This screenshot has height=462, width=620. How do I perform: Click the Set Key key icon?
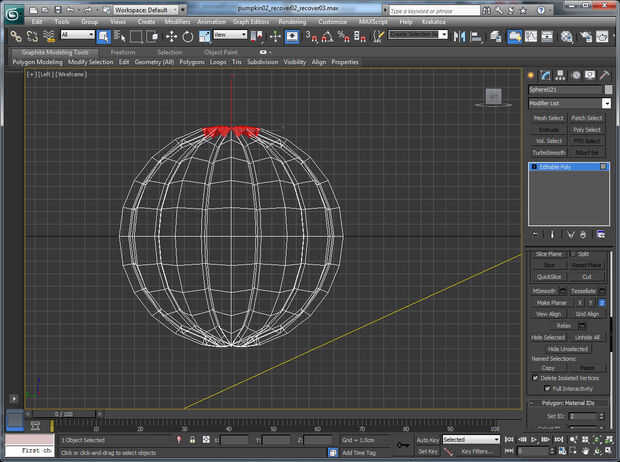(x=402, y=445)
